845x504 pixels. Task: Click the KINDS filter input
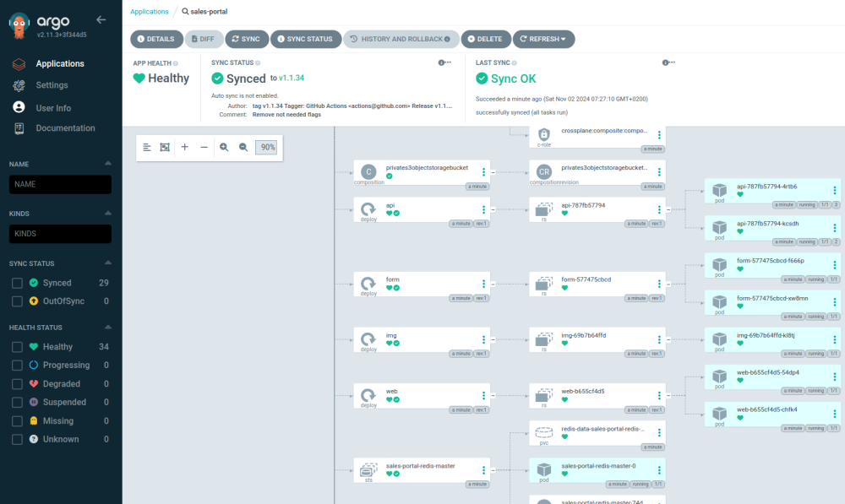point(60,234)
